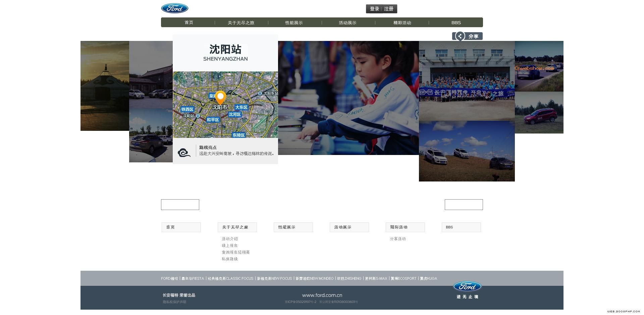Select 性能展示 in the top navigation bar
The image size is (644, 315).
pos(294,23)
